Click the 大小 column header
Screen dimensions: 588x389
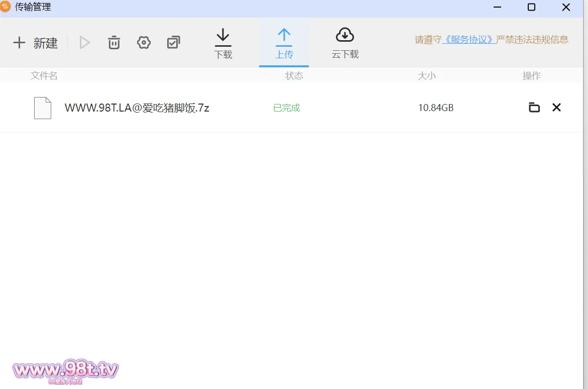point(427,76)
